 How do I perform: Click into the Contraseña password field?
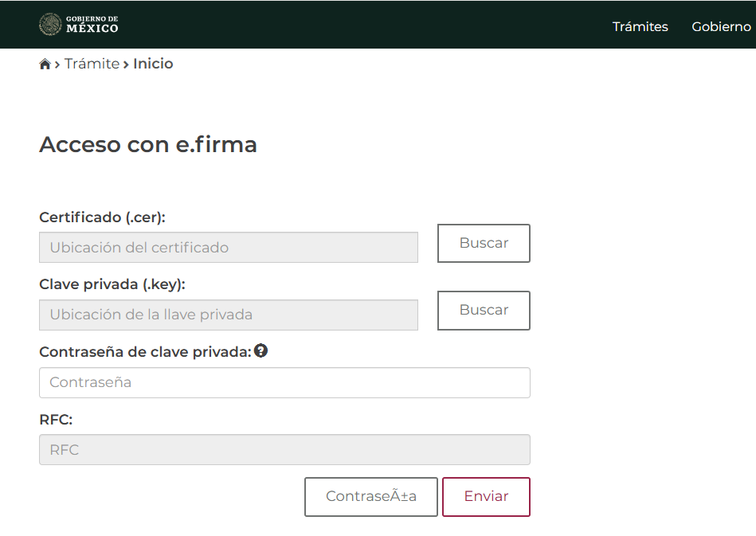point(284,383)
